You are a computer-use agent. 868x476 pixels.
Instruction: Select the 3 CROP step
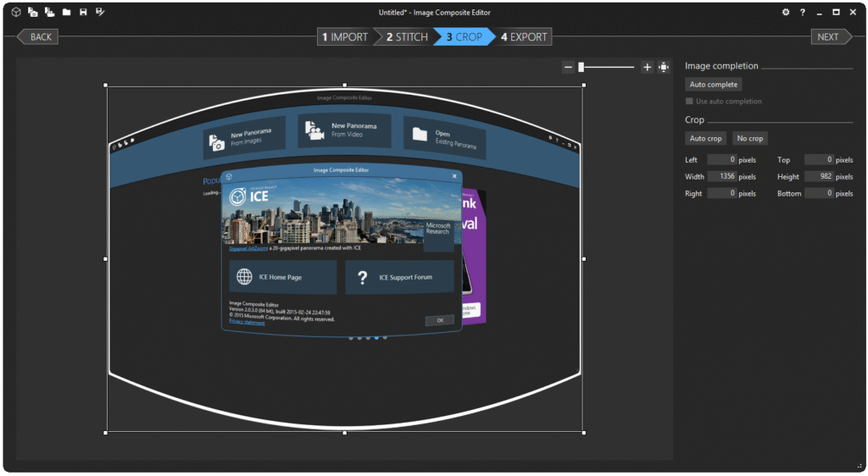click(x=464, y=37)
